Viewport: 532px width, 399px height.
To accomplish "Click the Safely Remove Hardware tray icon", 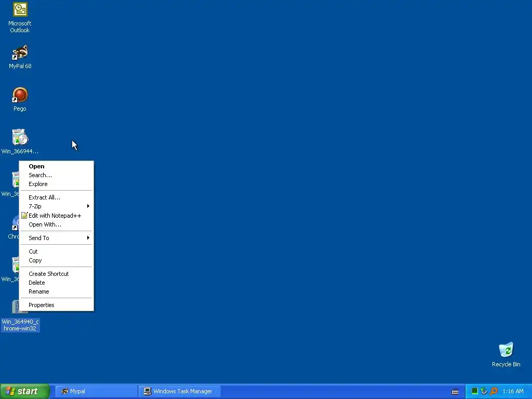I will [x=484, y=391].
